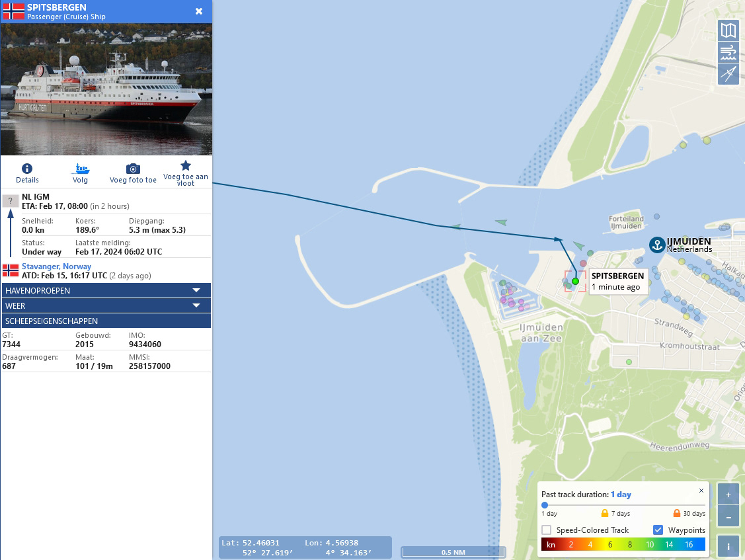Expand the WEER section
Image resolution: width=745 pixels, height=560 pixels.
pyautogui.click(x=106, y=305)
